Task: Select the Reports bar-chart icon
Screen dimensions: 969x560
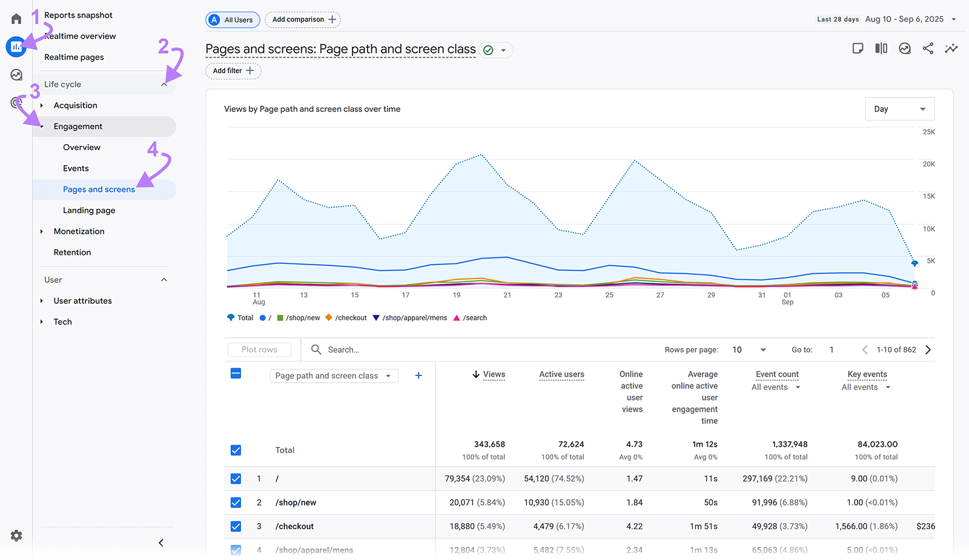Action: 16,47
